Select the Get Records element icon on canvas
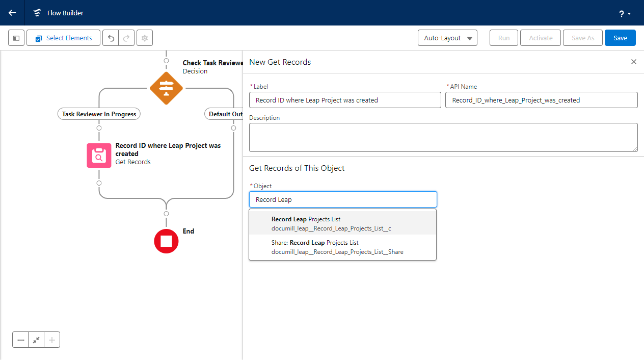644x360 pixels. 99,155
